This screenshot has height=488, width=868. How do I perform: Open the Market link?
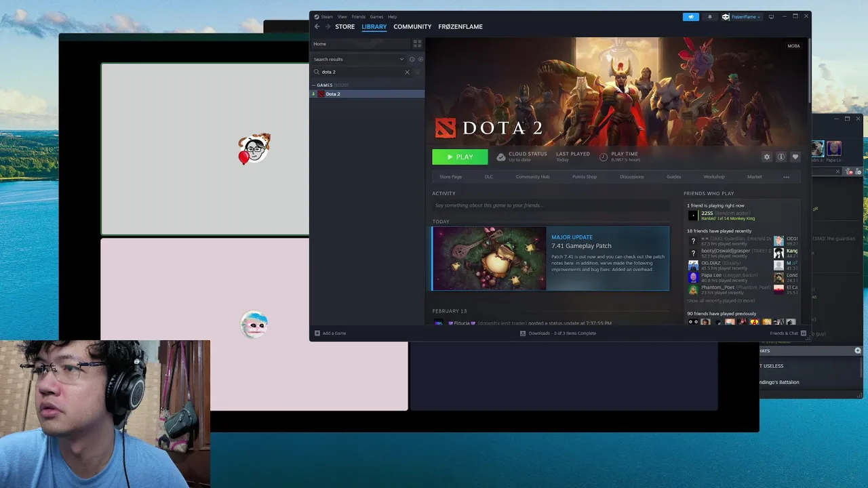[x=754, y=177]
